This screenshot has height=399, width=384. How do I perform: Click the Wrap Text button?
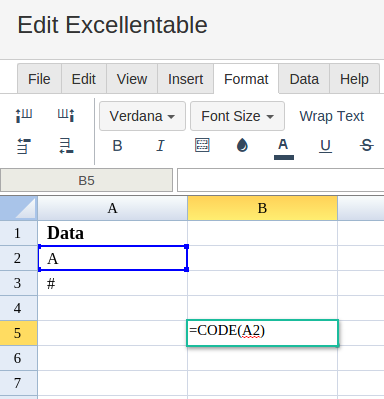(x=332, y=116)
